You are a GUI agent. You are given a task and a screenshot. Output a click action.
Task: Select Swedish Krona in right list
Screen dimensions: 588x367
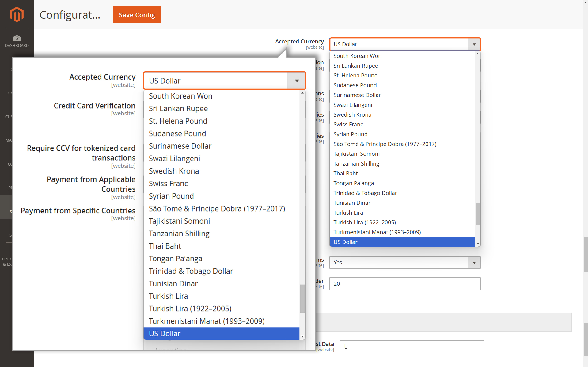point(402,114)
